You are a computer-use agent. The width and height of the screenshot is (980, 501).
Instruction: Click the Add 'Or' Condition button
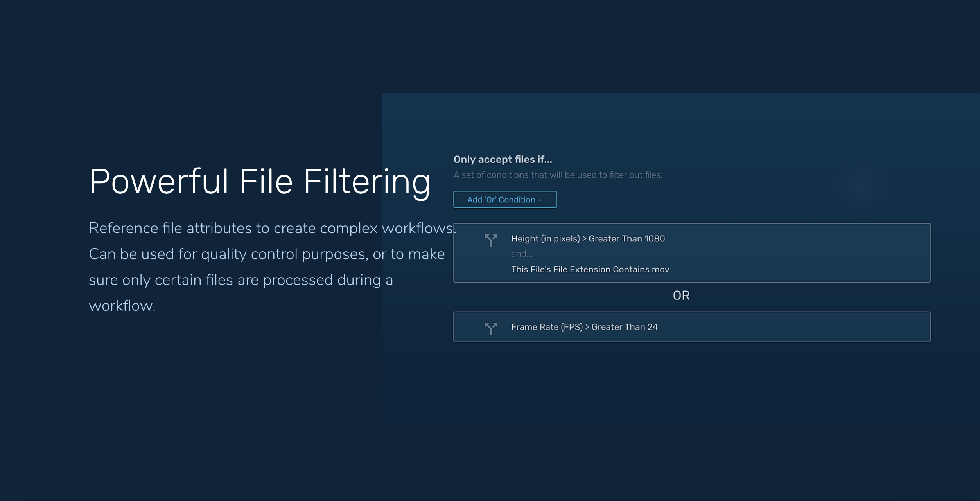505,200
